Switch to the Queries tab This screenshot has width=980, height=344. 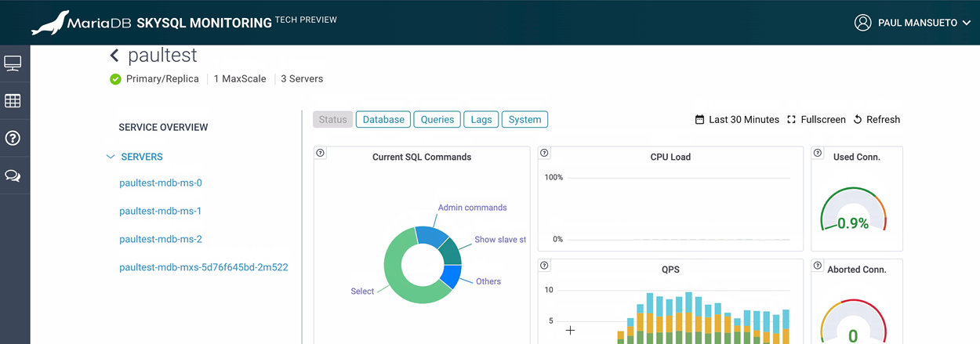click(437, 120)
